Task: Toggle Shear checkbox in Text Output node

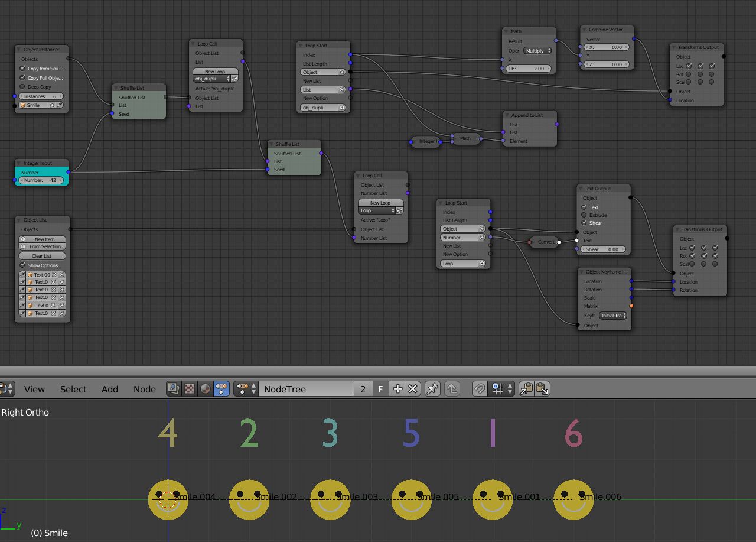Action: (x=584, y=223)
